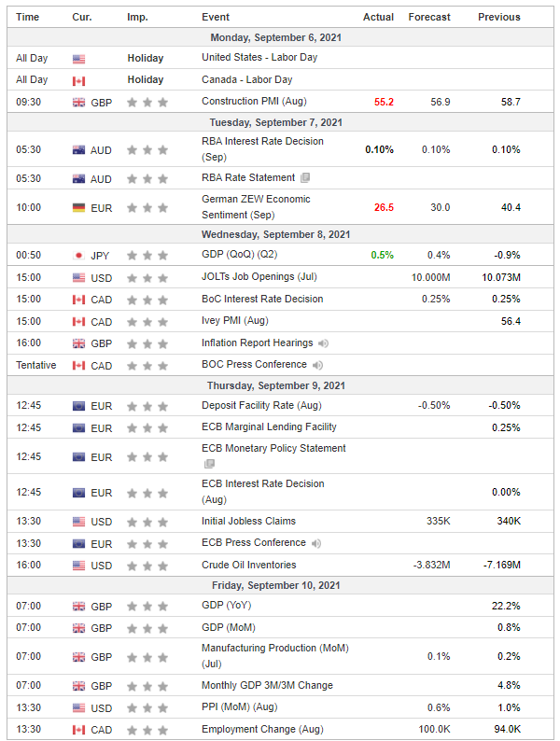Click the Previous column header
Viewport: 560px width, 741px height.
(x=499, y=17)
